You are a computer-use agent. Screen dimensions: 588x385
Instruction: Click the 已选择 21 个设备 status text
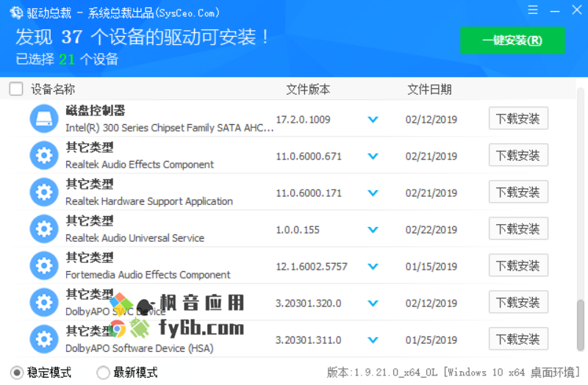tap(67, 60)
